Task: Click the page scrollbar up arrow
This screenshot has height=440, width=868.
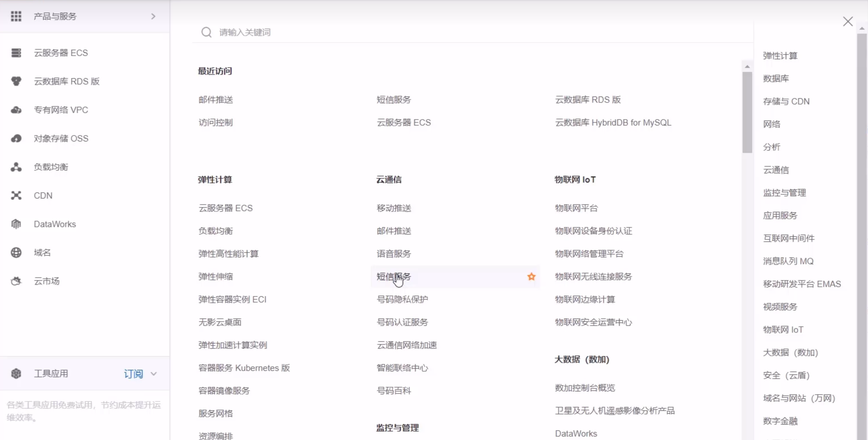Action: [862, 29]
